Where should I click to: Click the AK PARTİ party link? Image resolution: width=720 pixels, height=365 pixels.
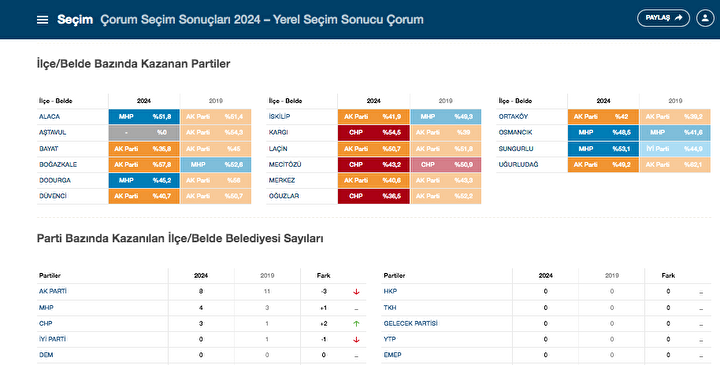click(53, 291)
